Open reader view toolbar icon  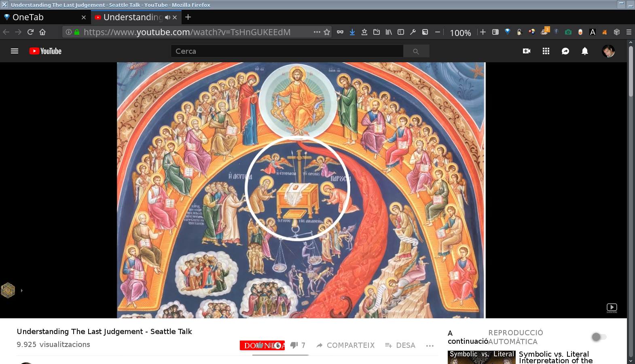pos(495,32)
